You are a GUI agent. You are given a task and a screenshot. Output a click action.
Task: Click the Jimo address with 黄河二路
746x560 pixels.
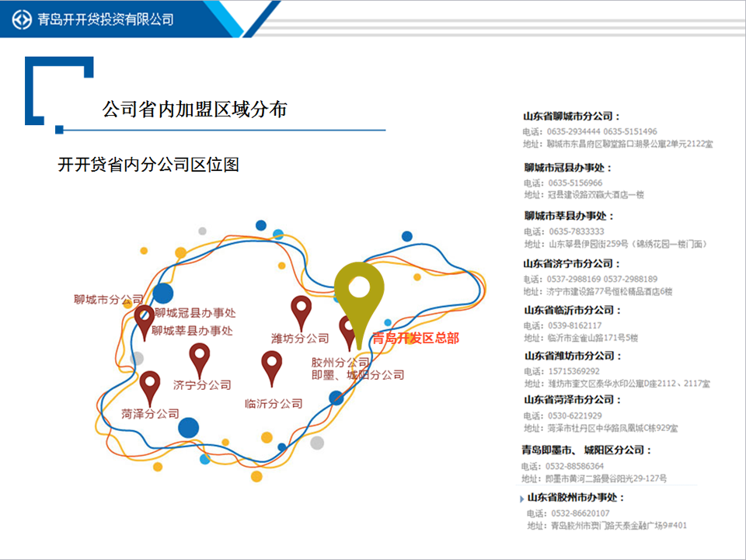tap(594, 478)
